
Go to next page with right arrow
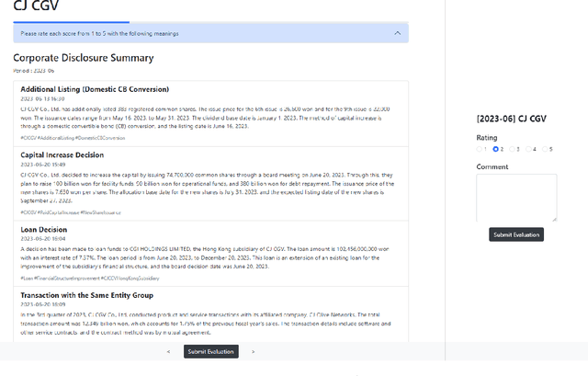pyautogui.click(x=253, y=351)
